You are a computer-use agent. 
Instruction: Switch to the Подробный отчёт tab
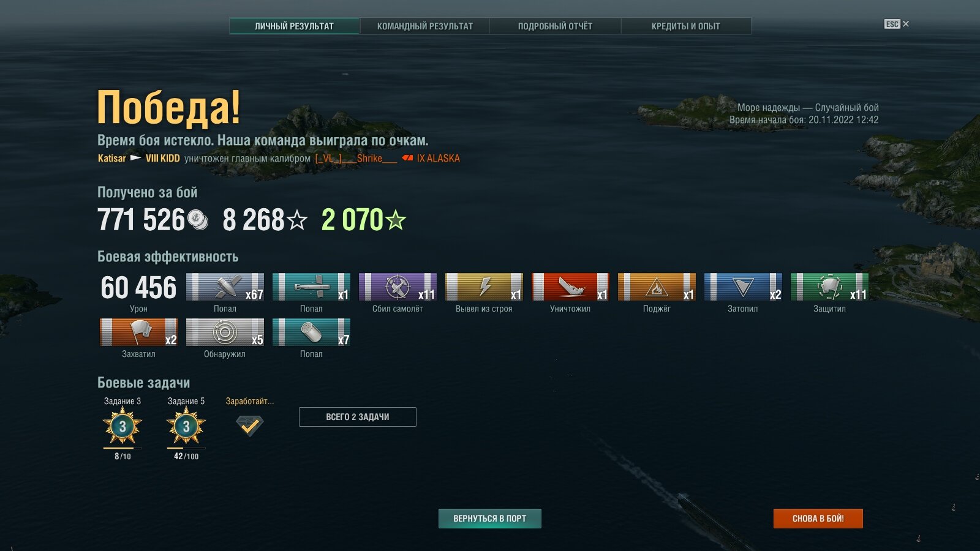click(556, 26)
